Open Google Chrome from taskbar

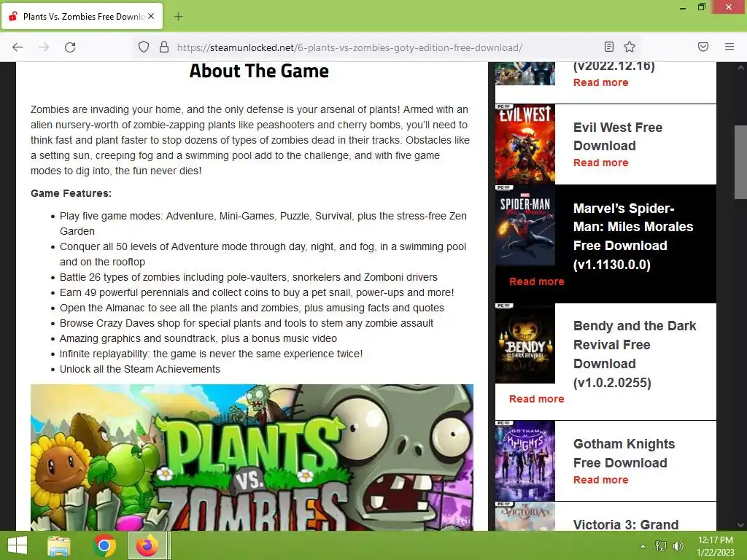(x=104, y=545)
